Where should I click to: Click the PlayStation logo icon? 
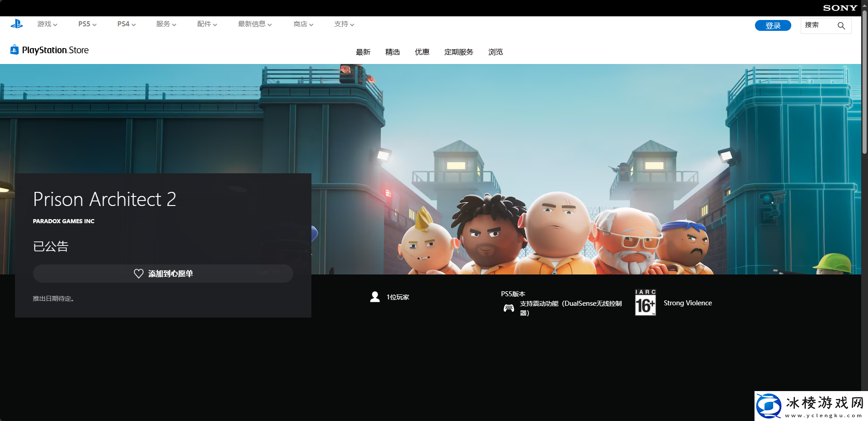tap(17, 24)
